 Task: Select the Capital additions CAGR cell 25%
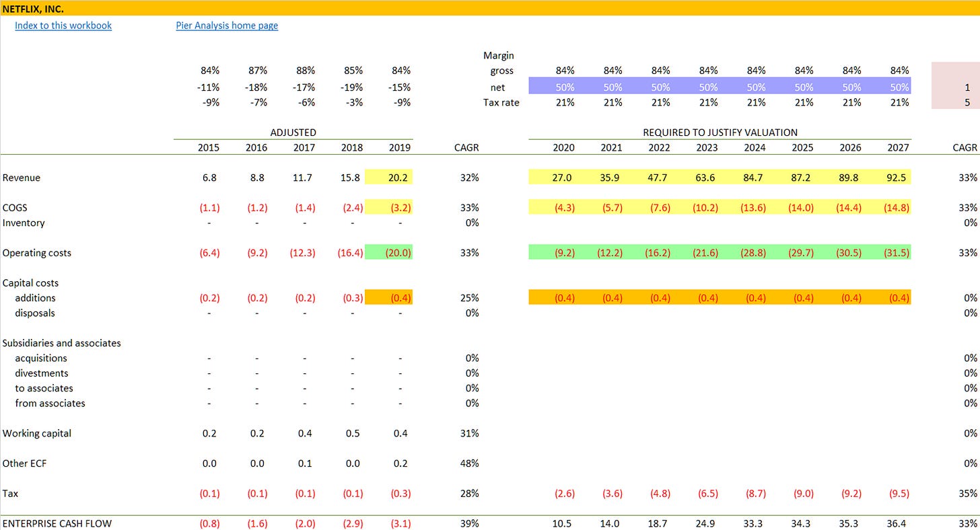click(468, 298)
